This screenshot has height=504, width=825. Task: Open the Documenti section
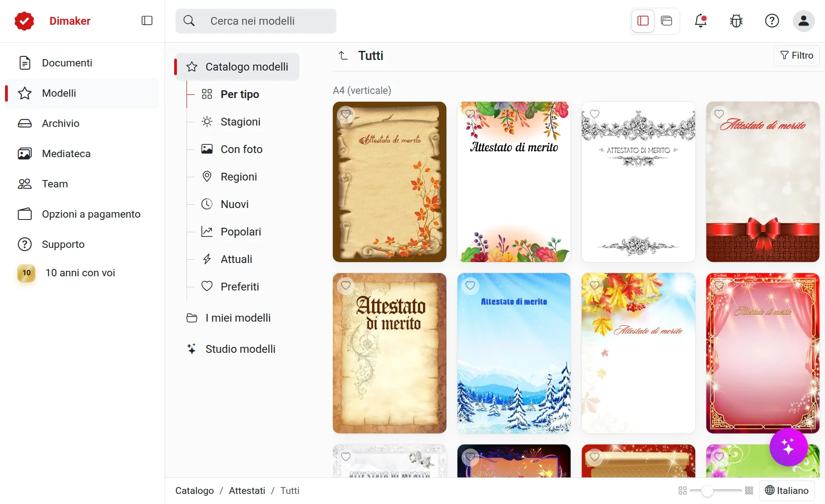[x=82, y=63]
